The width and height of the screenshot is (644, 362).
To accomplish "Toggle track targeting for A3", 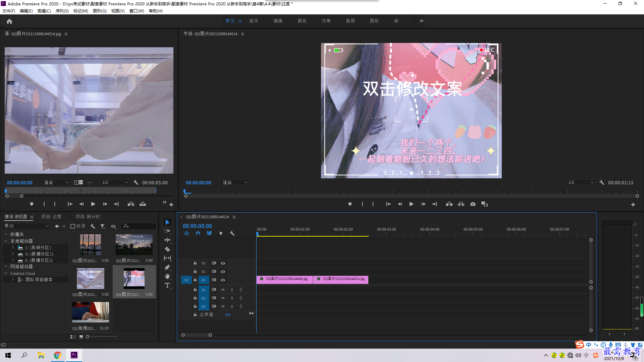I will (203, 306).
